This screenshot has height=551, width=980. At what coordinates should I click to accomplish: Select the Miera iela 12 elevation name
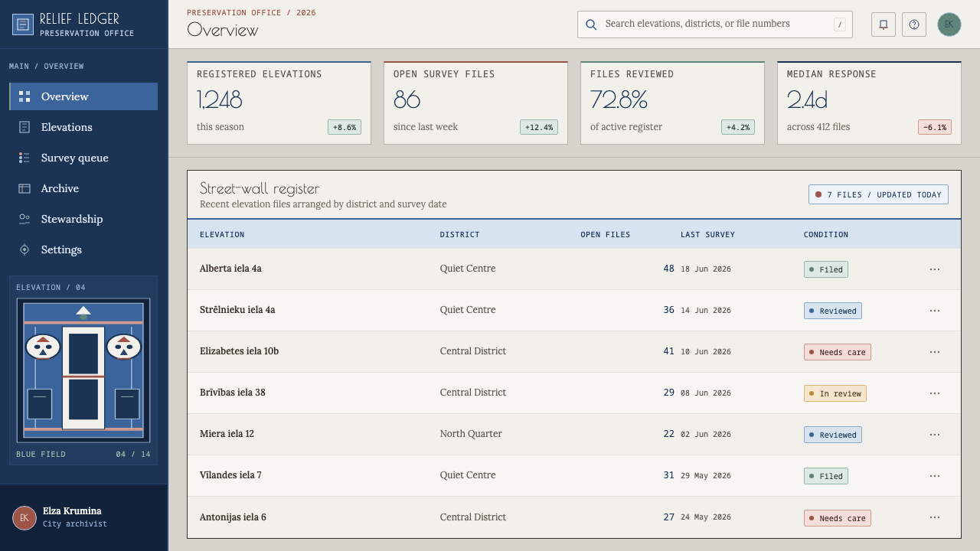tap(227, 434)
